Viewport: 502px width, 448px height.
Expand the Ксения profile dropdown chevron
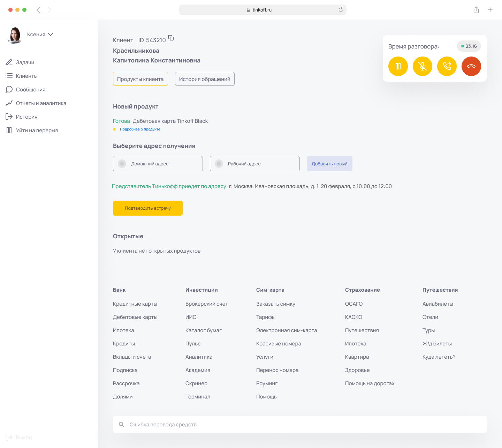[x=51, y=35]
